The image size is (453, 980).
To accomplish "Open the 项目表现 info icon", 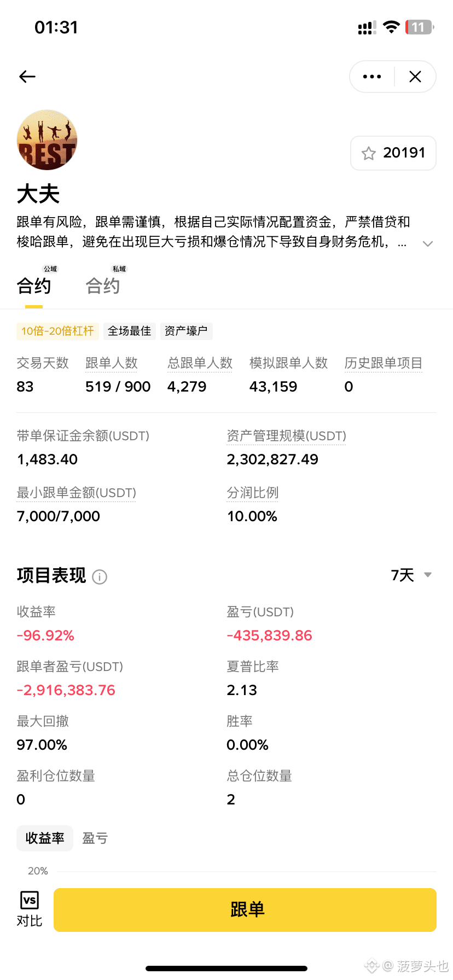I will tap(100, 576).
